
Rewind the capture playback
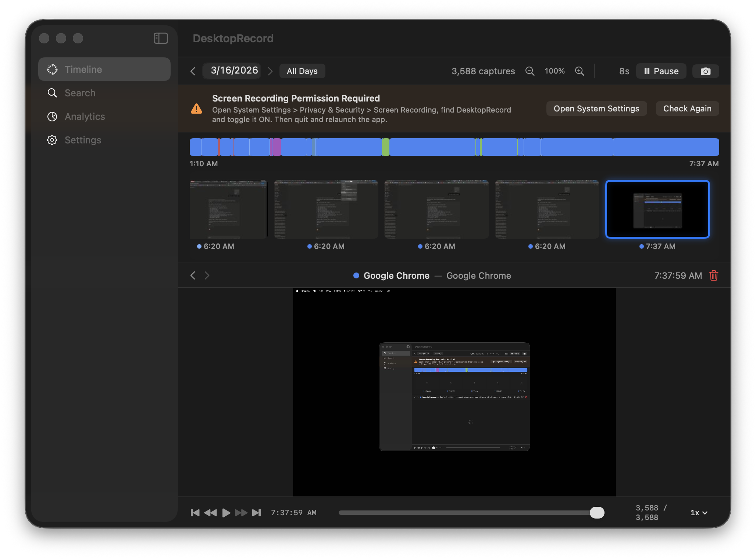click(210, 513)
